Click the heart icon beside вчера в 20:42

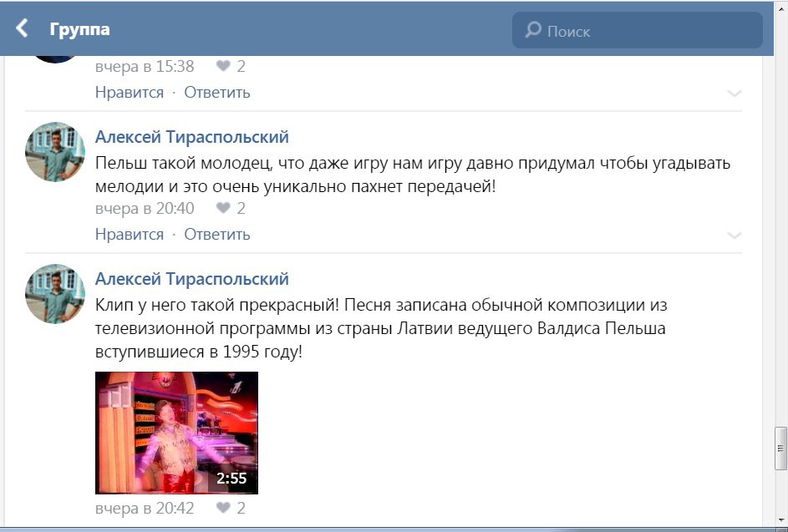coord(223,507)
